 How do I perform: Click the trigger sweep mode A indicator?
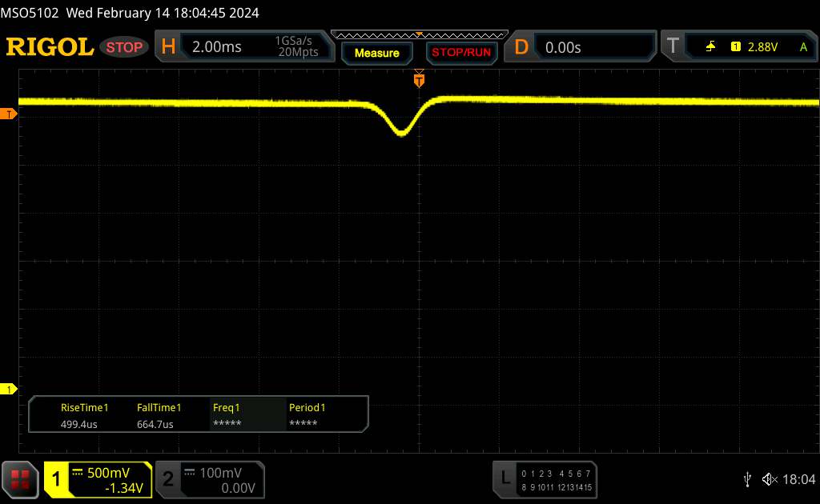coord(803,47)
